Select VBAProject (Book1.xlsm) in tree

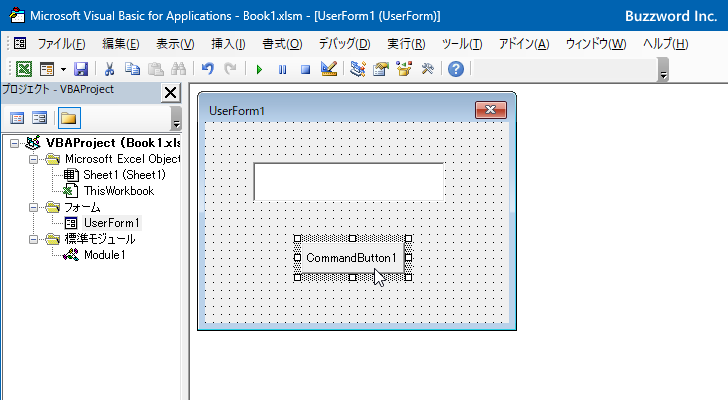tap(113, 143)
